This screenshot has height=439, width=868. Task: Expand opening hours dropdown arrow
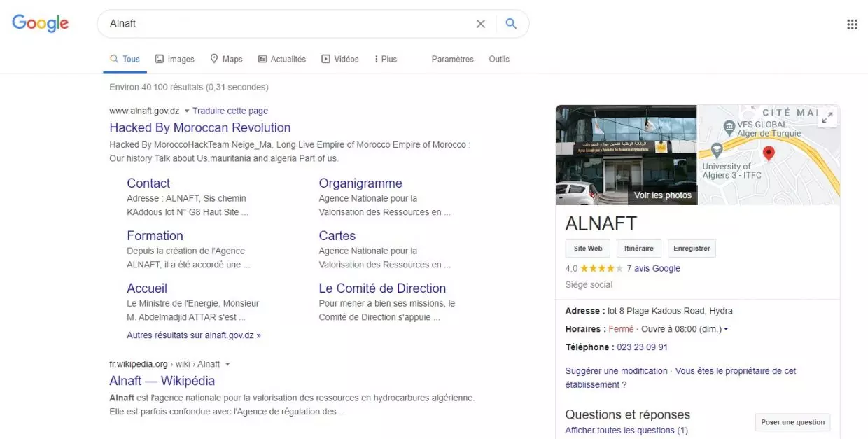pyautogui.click(x=726, y=330)
